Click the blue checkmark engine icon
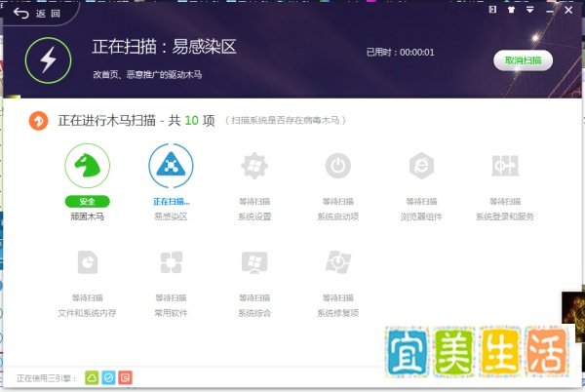The image size is (585, 392). click(108, 377)
